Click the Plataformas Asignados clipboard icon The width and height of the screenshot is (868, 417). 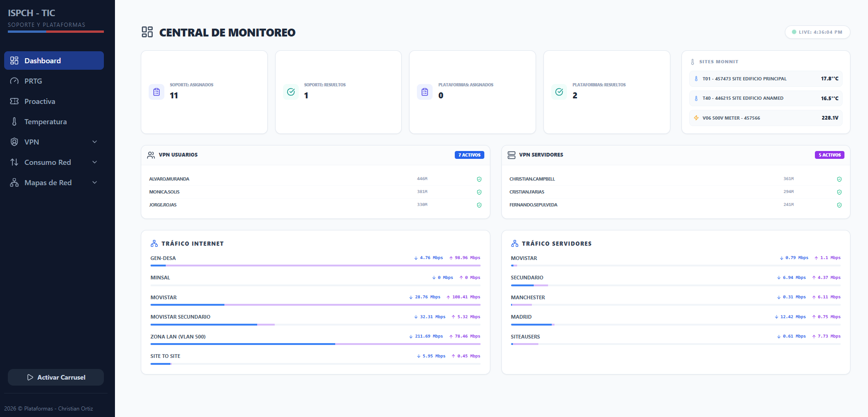[425, 92]
